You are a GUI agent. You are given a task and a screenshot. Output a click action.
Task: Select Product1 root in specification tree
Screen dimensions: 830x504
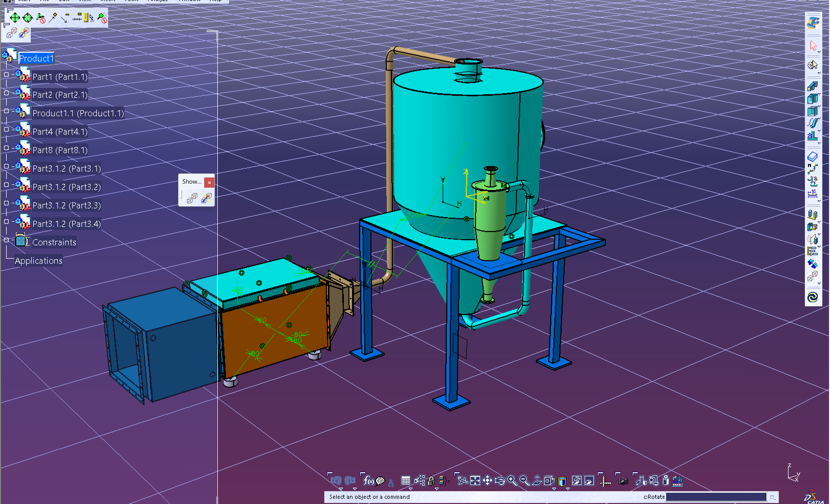tap(36, 58)
